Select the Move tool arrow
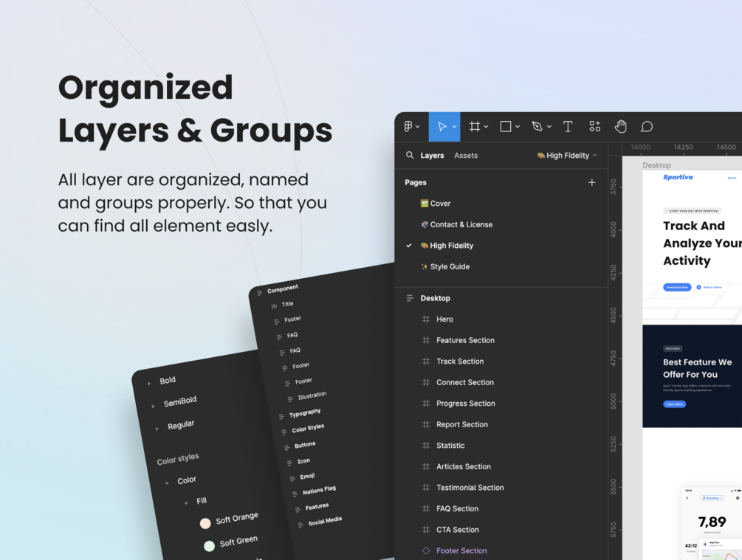 442,126
